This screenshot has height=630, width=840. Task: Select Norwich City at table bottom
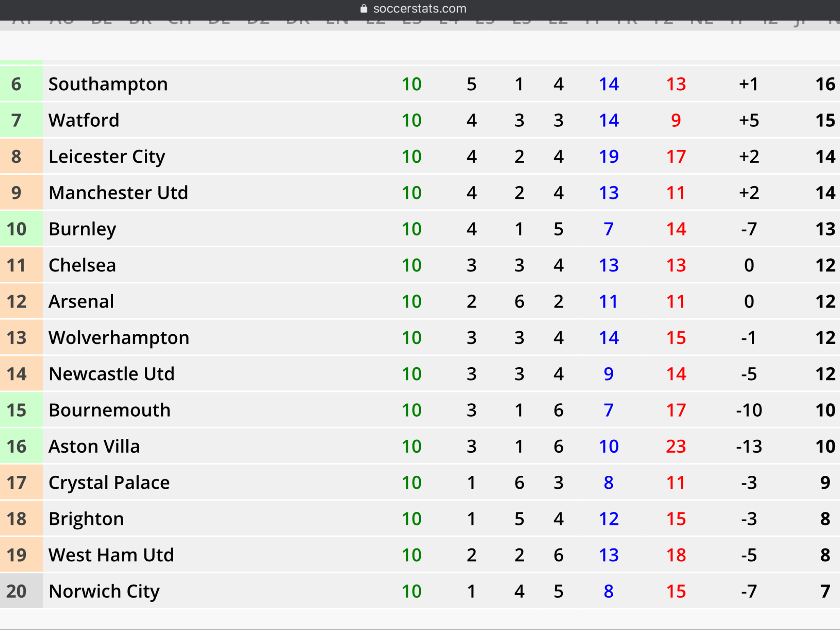point(104,591)
